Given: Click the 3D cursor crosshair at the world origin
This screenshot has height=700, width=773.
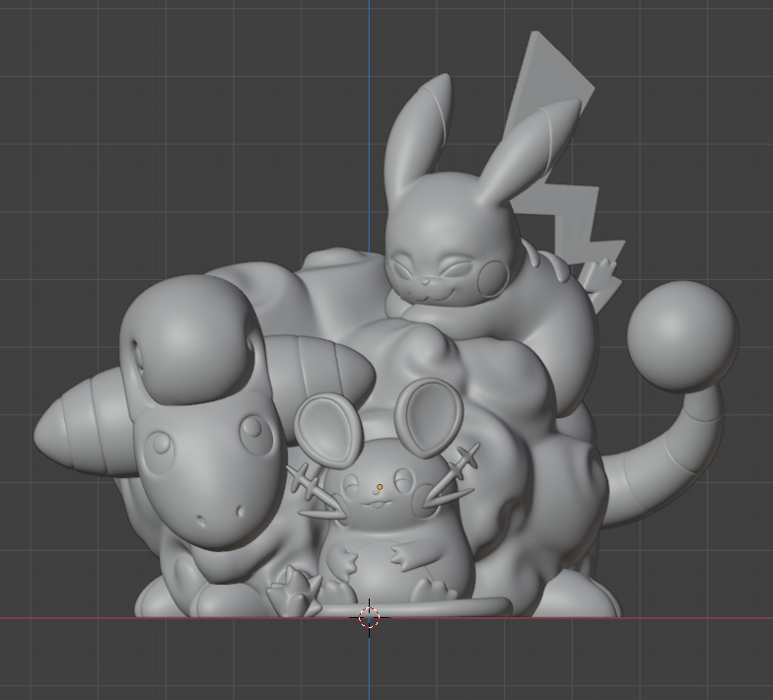Looking at the screenshot, I should pyautogui.click(x=369, y=617).
